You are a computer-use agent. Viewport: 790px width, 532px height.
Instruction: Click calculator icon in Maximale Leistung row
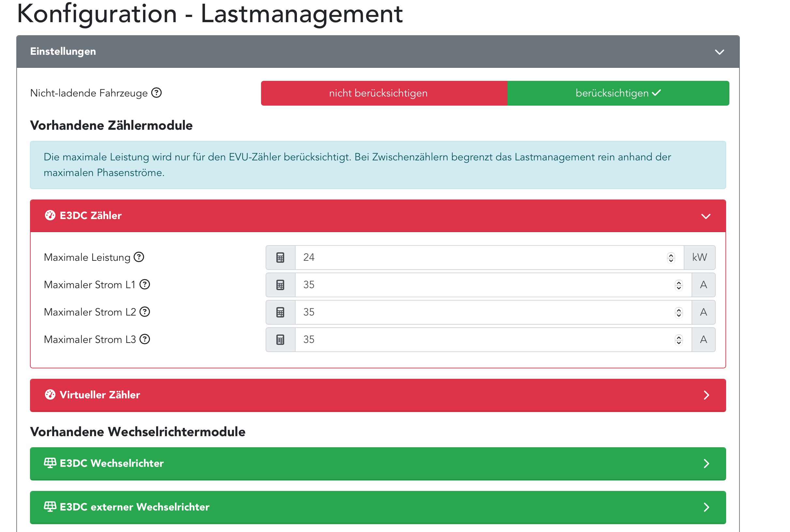point(280,258)
